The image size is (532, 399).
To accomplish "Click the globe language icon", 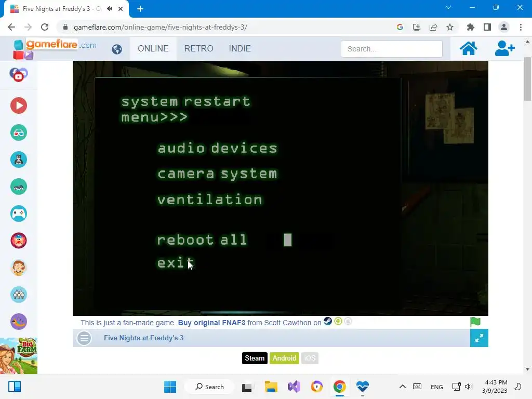I will 117,49.
